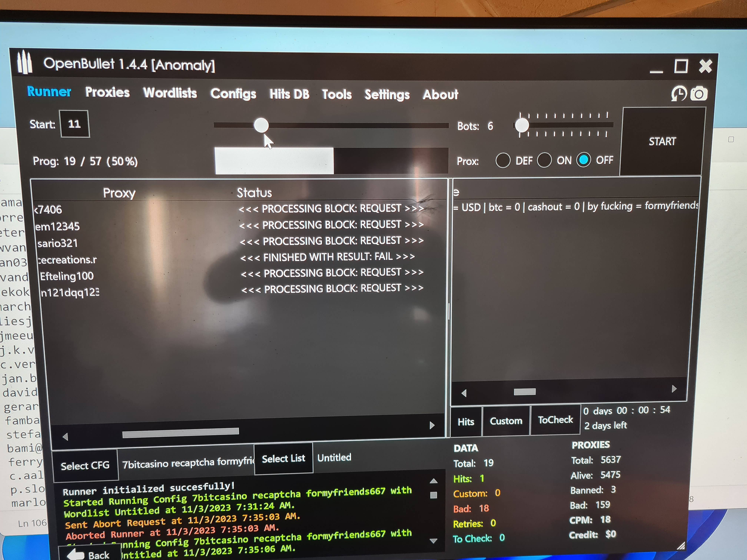Open the Select List chooser
747x560 pixels.
point(283,458)
